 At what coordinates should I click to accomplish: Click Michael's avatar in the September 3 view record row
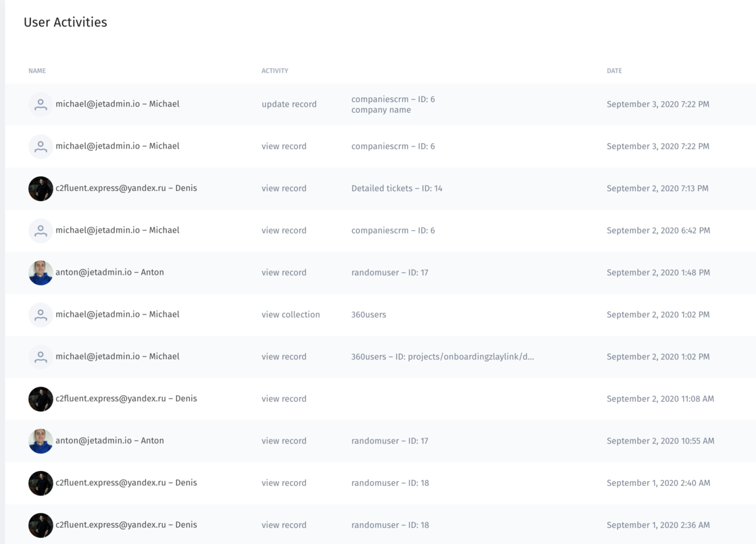40,146
